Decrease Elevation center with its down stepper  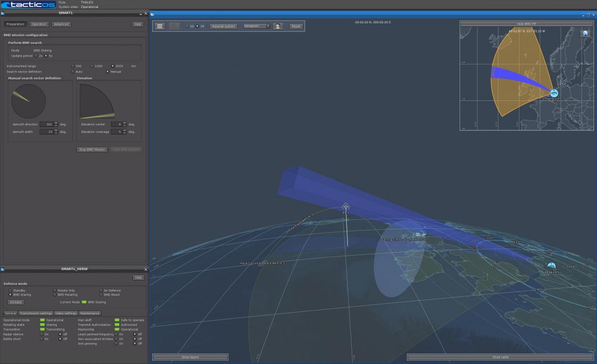click(x=124, y=126)
